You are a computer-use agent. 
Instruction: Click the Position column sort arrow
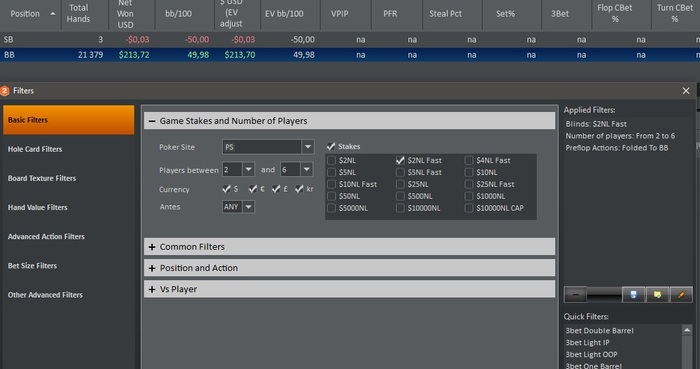coord(53,14)
